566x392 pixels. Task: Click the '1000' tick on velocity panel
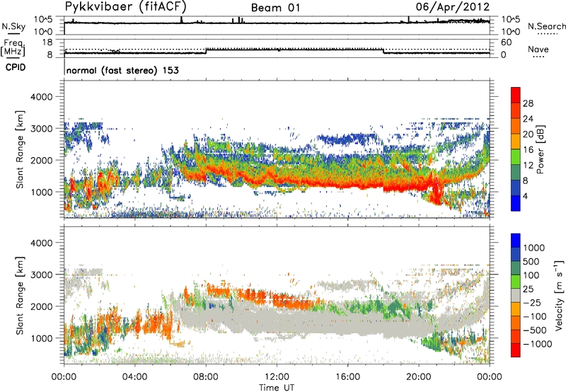41,338
